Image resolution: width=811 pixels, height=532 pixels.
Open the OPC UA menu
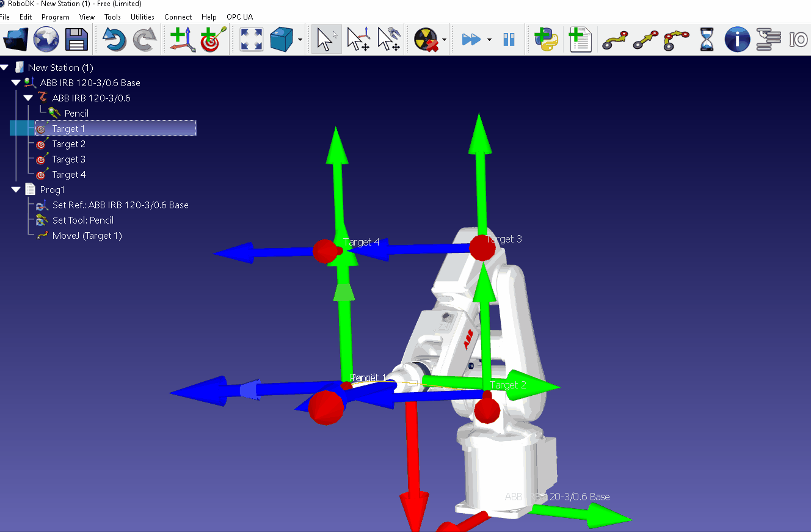click(239, 17)
